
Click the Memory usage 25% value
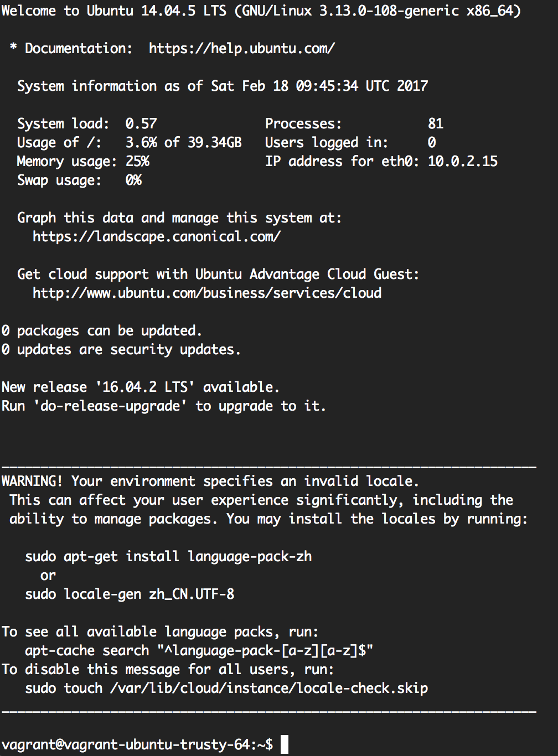pos(137,162)
